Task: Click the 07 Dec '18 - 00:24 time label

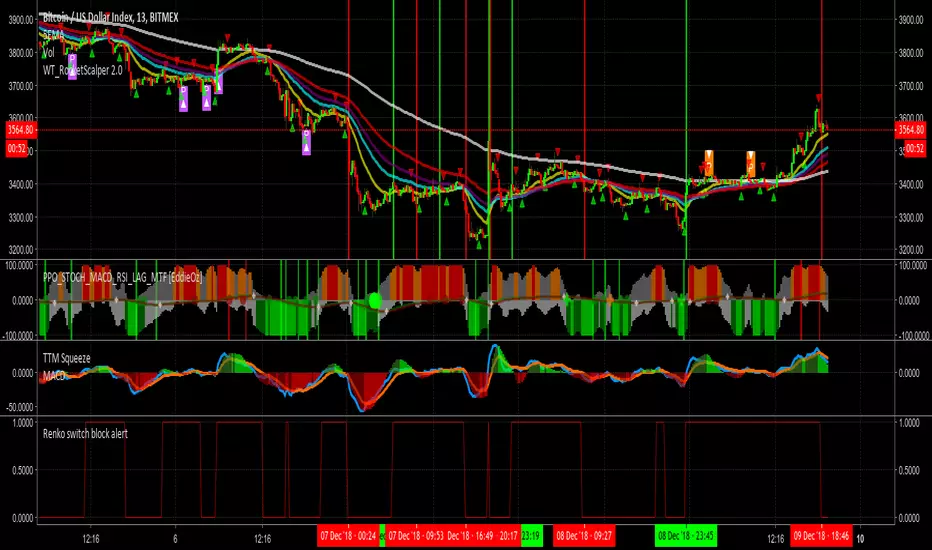Action: point(347,535)
